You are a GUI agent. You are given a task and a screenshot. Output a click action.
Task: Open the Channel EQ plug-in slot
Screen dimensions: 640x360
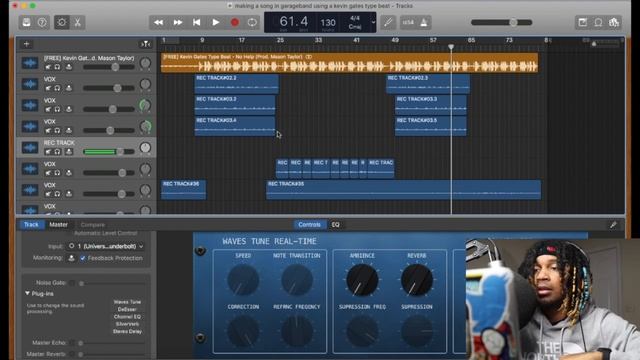coord(127,317)
